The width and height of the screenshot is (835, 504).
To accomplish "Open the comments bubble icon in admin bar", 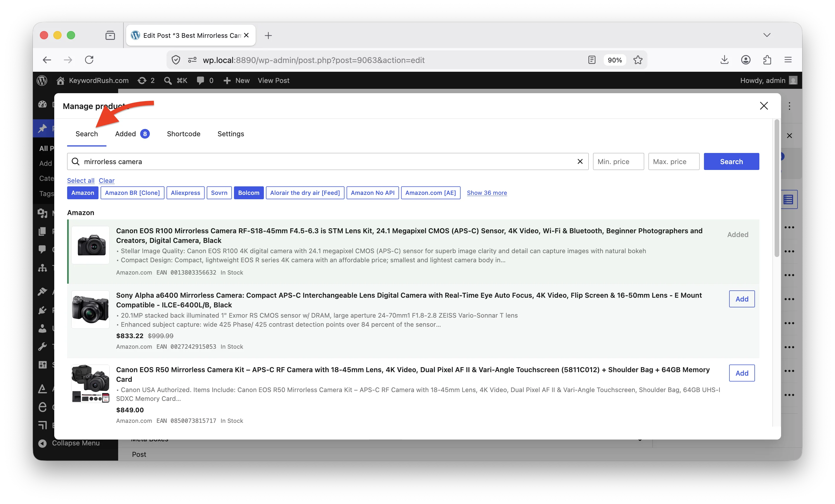I will [200, 80].
